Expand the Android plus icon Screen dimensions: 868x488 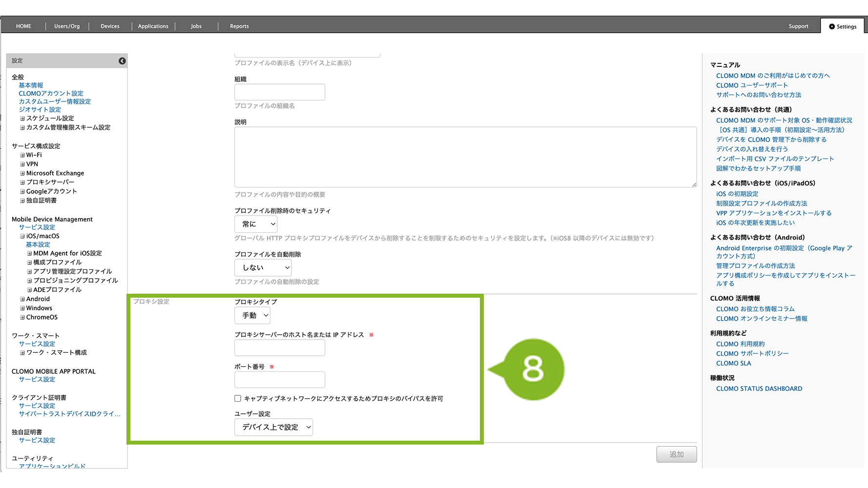22,299
